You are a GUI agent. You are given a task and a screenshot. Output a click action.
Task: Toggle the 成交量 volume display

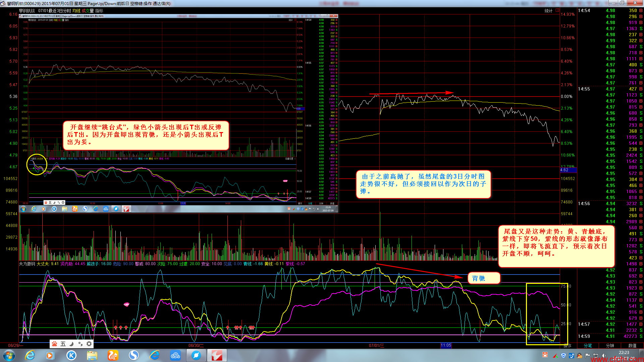click(88, 11)
